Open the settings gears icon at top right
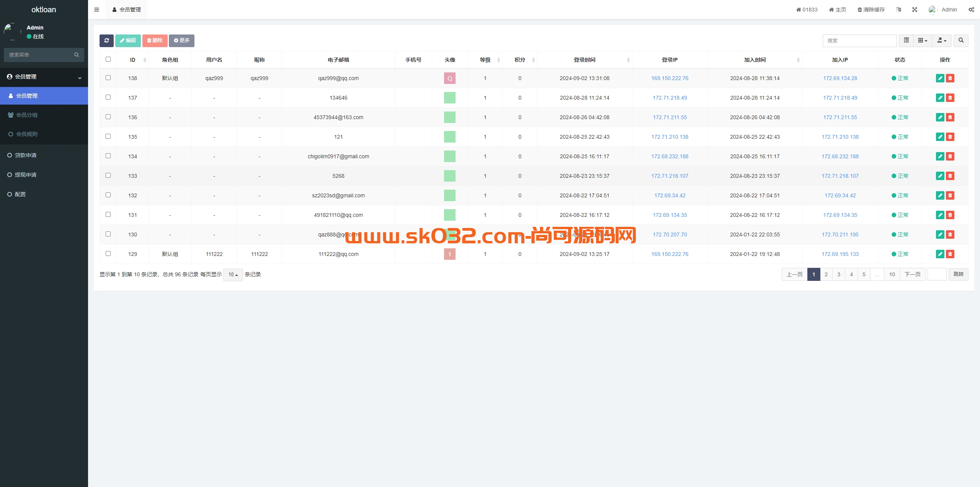980x487 pixels. 971,10
